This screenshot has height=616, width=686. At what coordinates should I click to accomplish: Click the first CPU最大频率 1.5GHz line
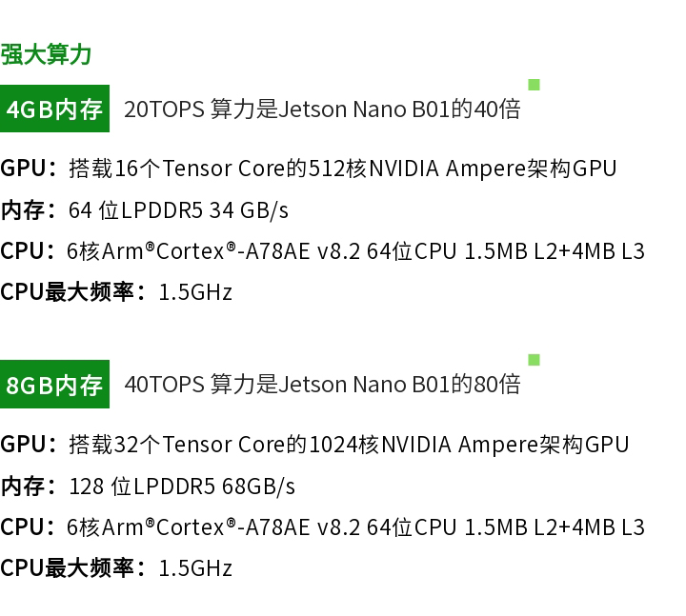(116, 291)
